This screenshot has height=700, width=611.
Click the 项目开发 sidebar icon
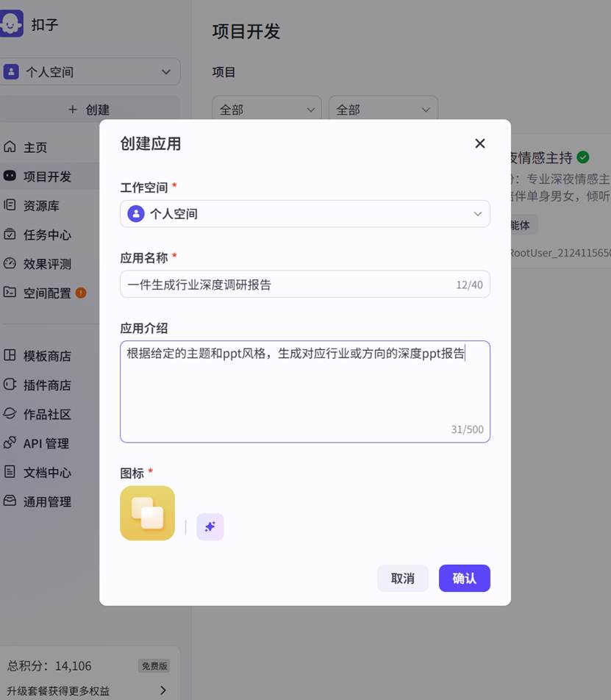click(10, 176)
